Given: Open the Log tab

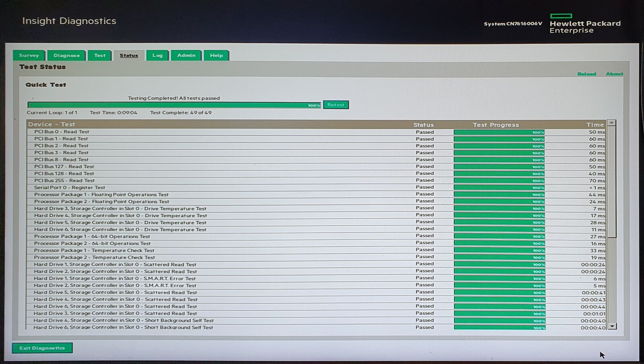Looking at the screenshot, I should click(157, 55).
